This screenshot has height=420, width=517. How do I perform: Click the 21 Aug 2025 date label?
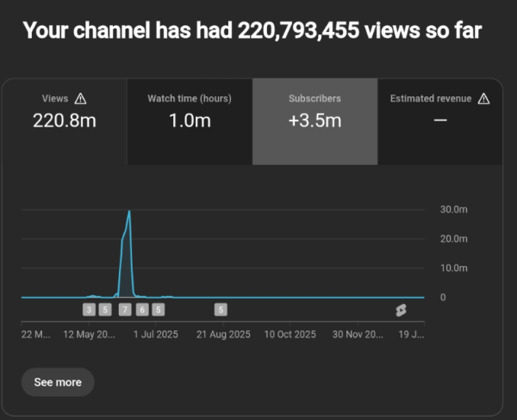223,334
